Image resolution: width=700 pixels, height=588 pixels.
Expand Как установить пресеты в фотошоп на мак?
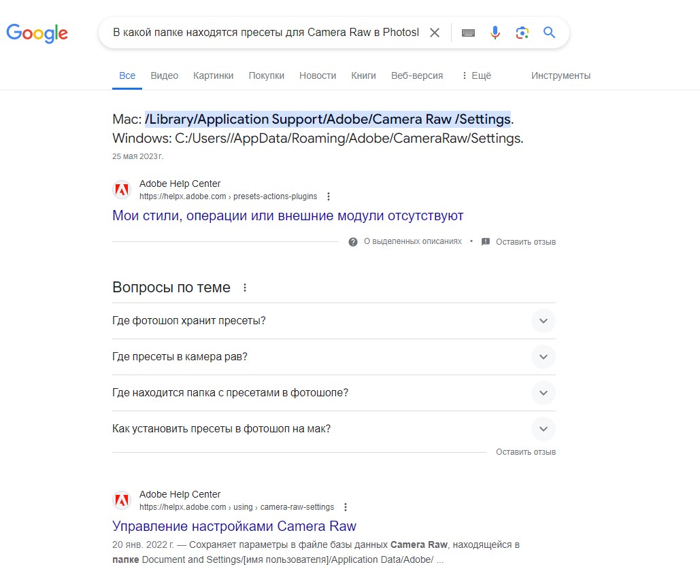(334, 429)
